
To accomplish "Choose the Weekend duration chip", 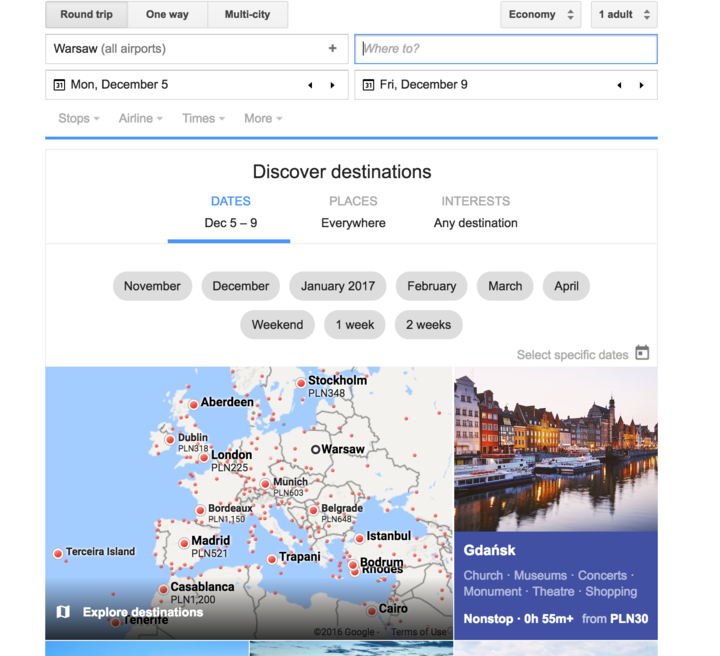I will (x=277, y=325).
